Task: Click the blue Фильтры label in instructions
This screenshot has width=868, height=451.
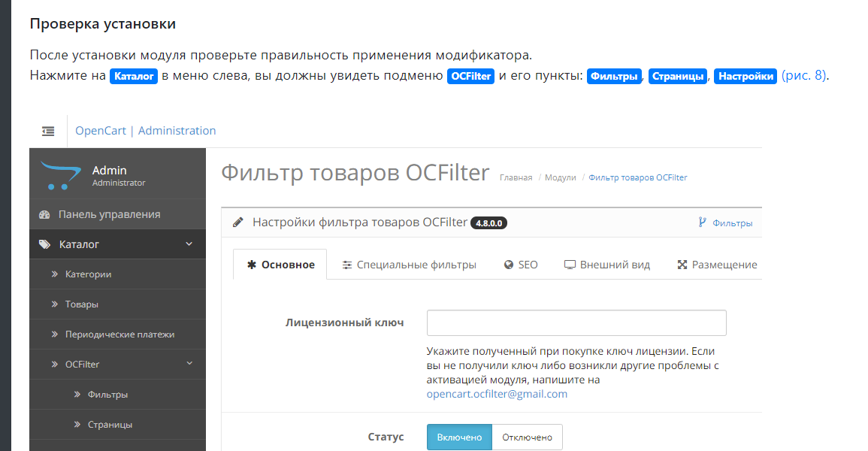Action: pos(614,76)
